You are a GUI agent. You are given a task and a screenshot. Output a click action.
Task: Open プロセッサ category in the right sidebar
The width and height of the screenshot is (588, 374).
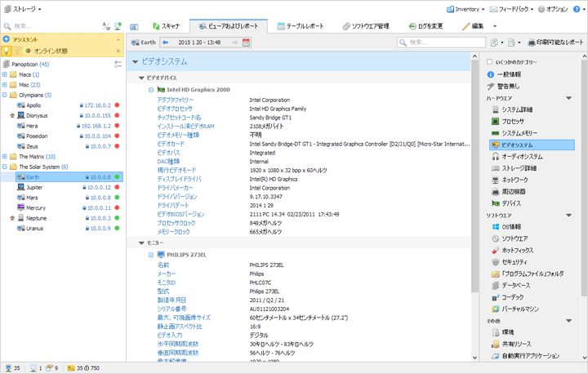point(512,122)
